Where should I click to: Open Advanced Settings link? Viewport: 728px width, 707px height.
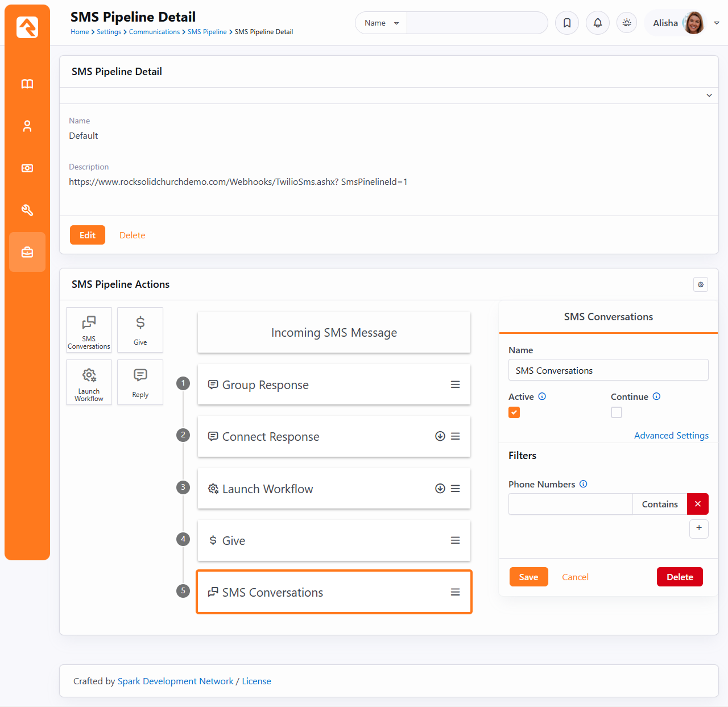pos(671,435)
